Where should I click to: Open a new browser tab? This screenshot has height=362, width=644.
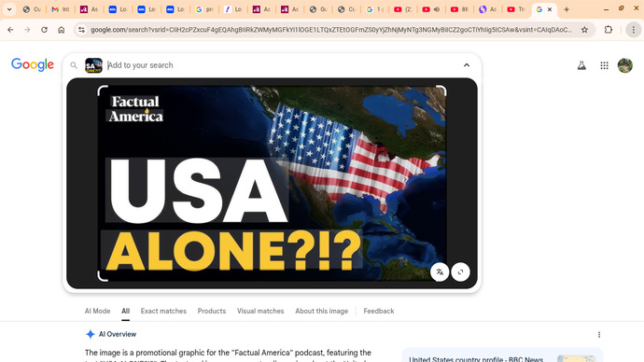pyautogui.click(x=567, y=9)
